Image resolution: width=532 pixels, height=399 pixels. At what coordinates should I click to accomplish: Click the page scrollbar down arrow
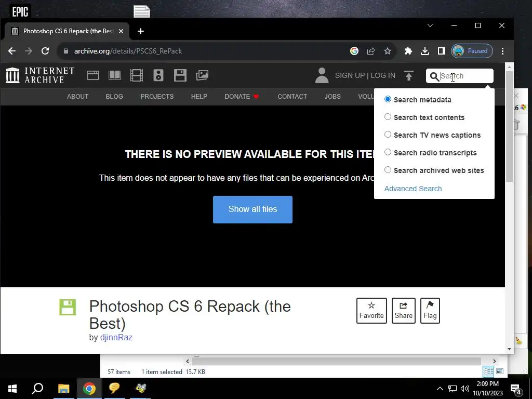[x=509, y=349]
